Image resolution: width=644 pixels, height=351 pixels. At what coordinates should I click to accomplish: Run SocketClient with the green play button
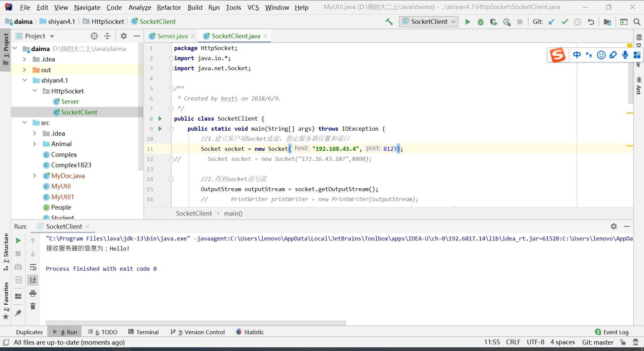coord(468,22)
